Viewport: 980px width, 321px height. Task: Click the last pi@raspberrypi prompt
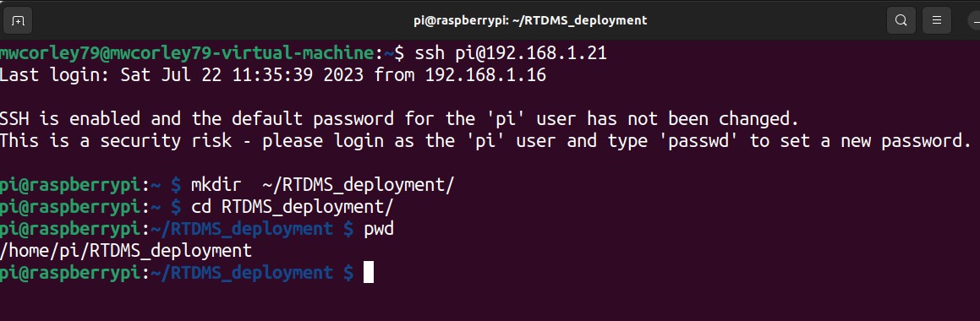pos(73,273)
